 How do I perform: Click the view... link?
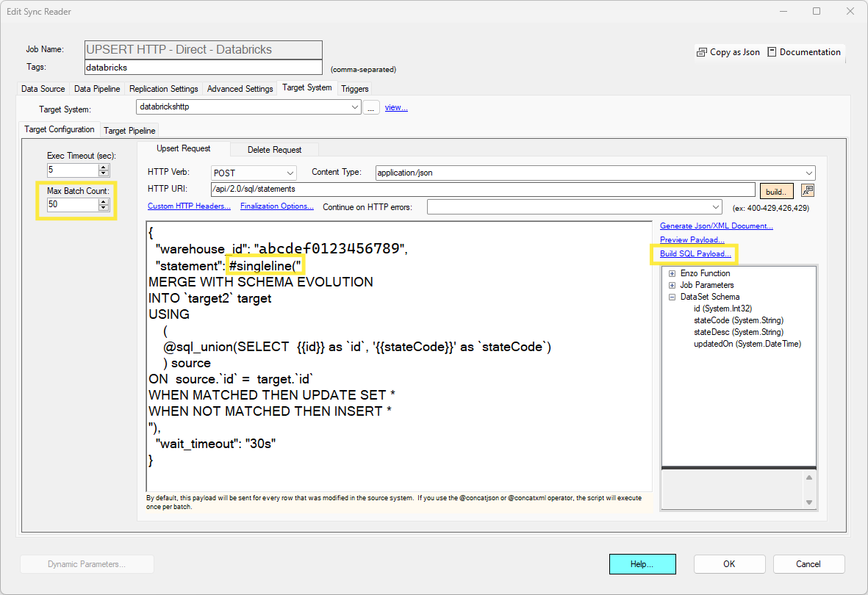396,107
